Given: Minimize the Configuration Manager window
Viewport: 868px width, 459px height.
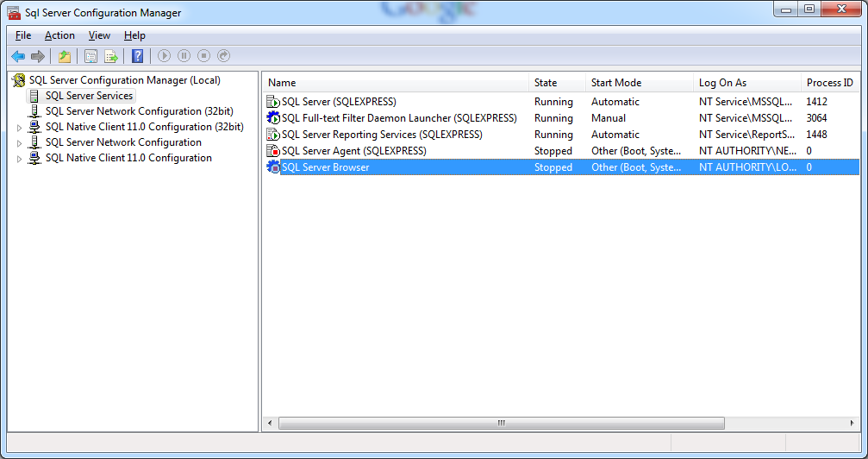Looking at the screenshot, I should pos(786,9).
